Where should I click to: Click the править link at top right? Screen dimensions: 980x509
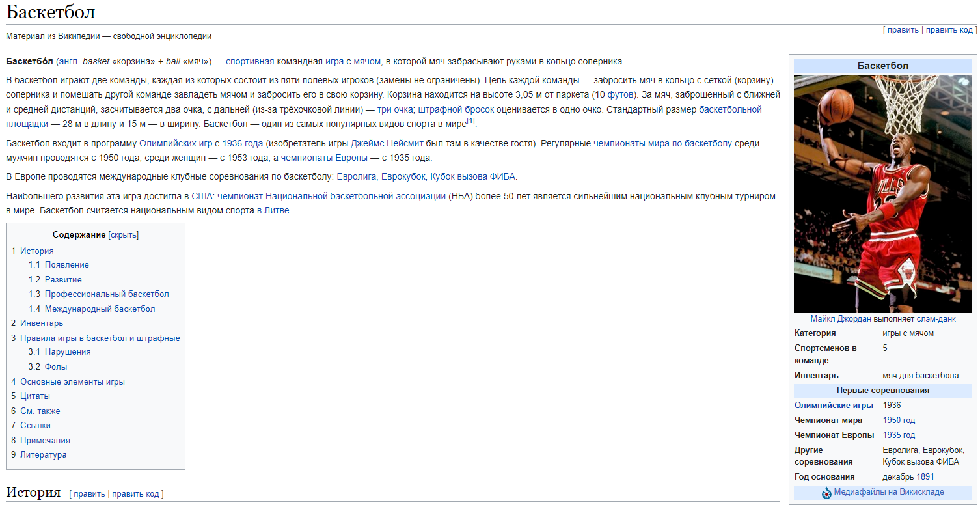(x=903, y=30)
